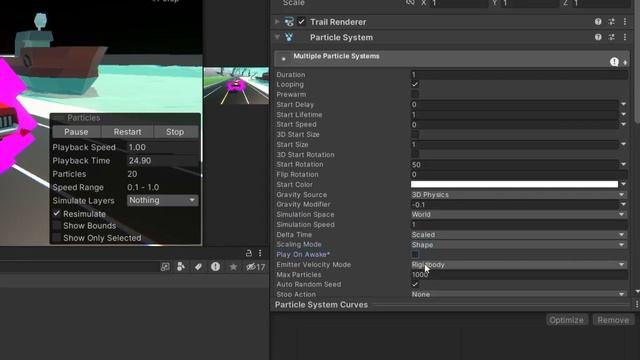This screenshot has width=640, height=360.
Task: Open the Delta Time dropdown
Action: pos(518,235)
